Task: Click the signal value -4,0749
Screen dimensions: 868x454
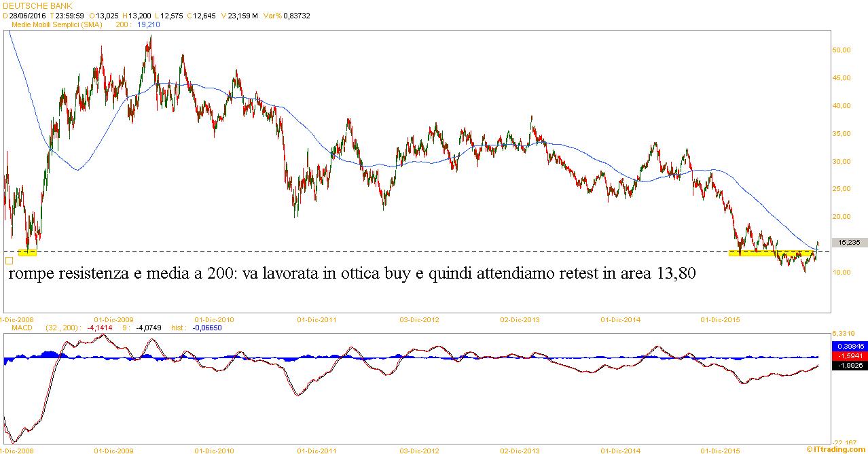Action: point(149,328)
